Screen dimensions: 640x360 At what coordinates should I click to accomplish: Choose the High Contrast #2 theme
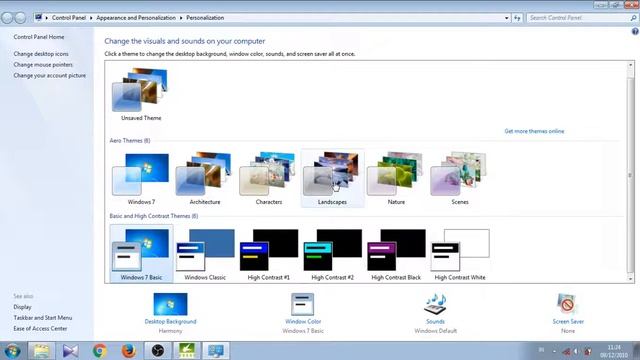[x=332, y=254]
